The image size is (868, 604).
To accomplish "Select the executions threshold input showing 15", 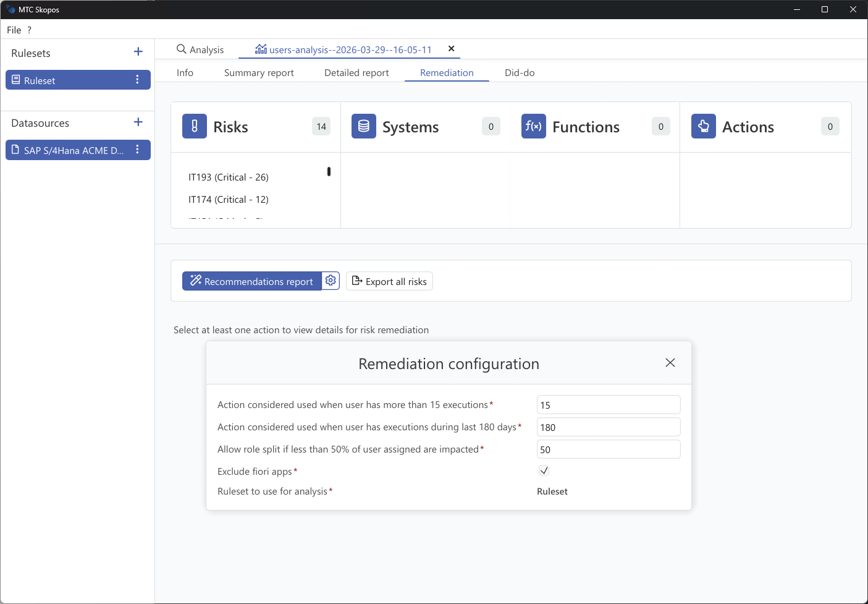I will tap(608, 404).
